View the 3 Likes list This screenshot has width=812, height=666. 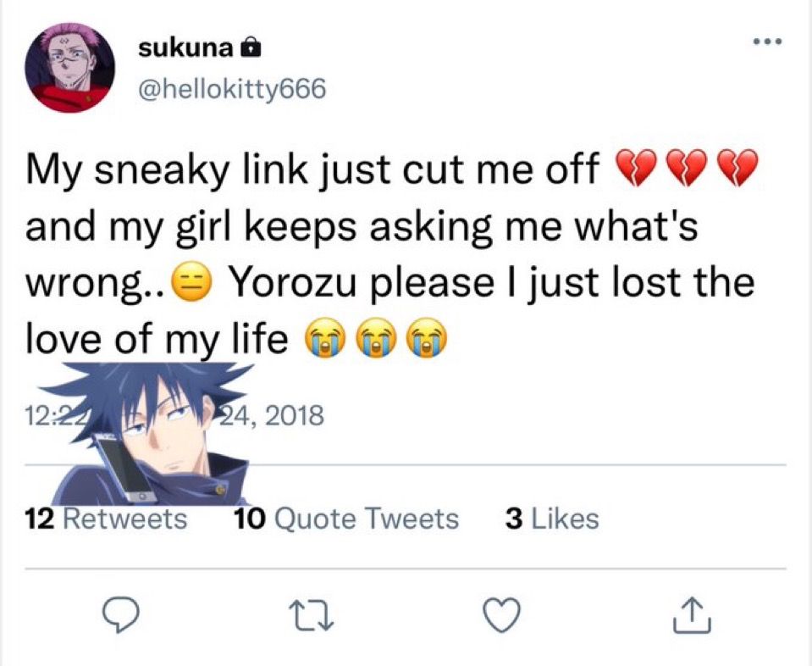[552, 519]
